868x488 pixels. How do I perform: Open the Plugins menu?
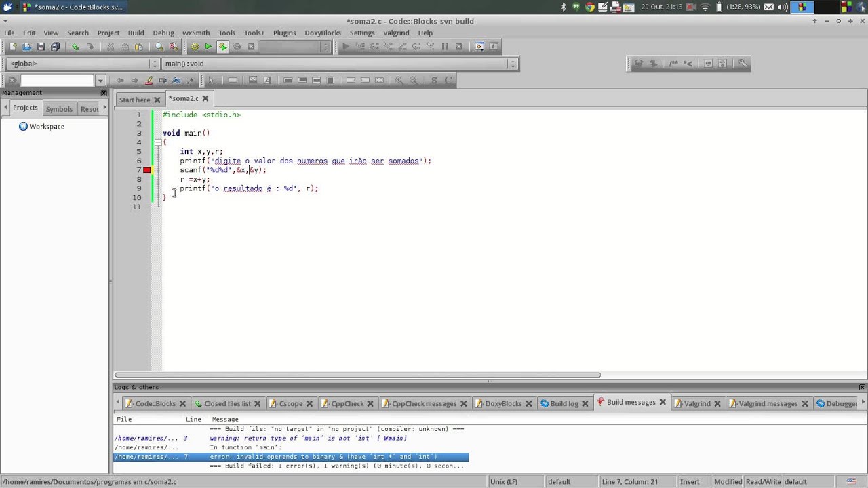tap(284, 33)
